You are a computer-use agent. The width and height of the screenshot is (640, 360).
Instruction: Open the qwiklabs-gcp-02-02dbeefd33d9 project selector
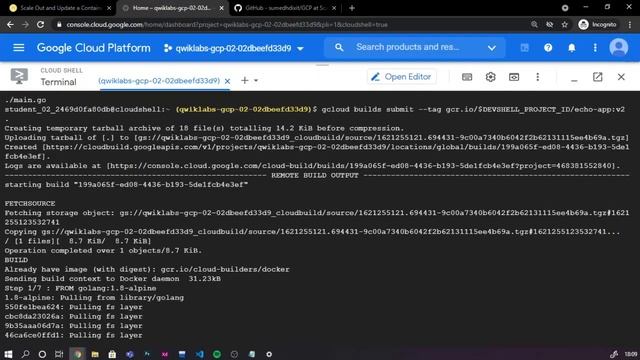[x=234, y=48]
